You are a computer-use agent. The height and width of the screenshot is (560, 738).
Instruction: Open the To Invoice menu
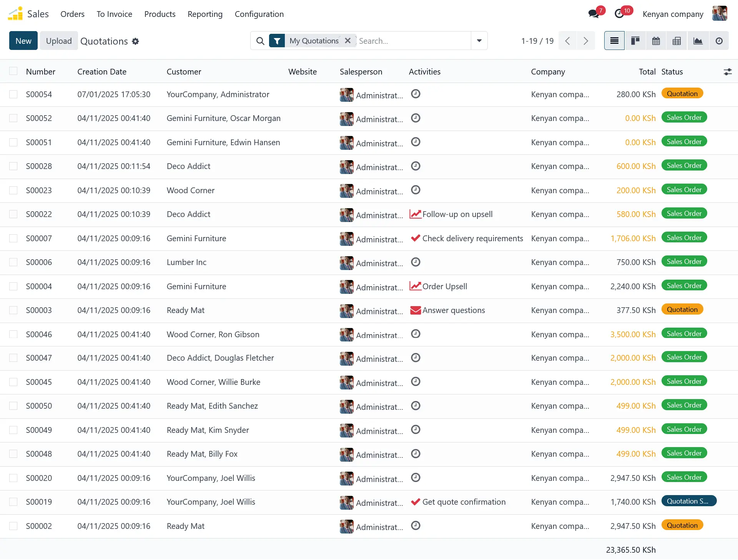click(114, 14)
